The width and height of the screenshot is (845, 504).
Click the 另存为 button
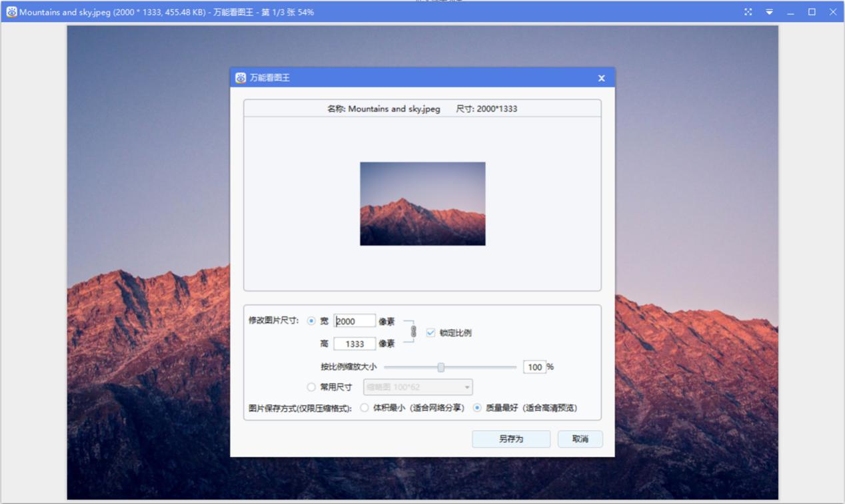511,439
